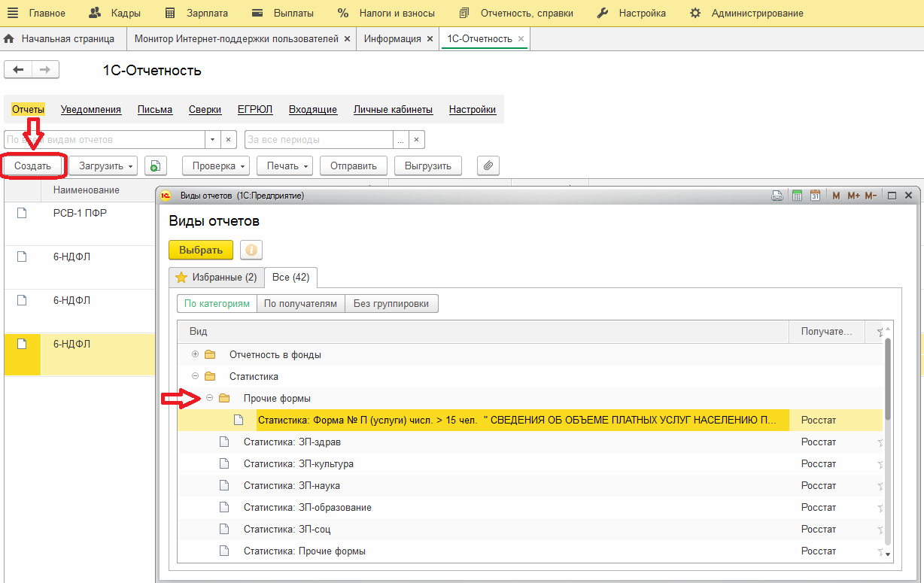
Task: Open the calculator icon in the dialog title bar
Action: [x=797, y=196]
